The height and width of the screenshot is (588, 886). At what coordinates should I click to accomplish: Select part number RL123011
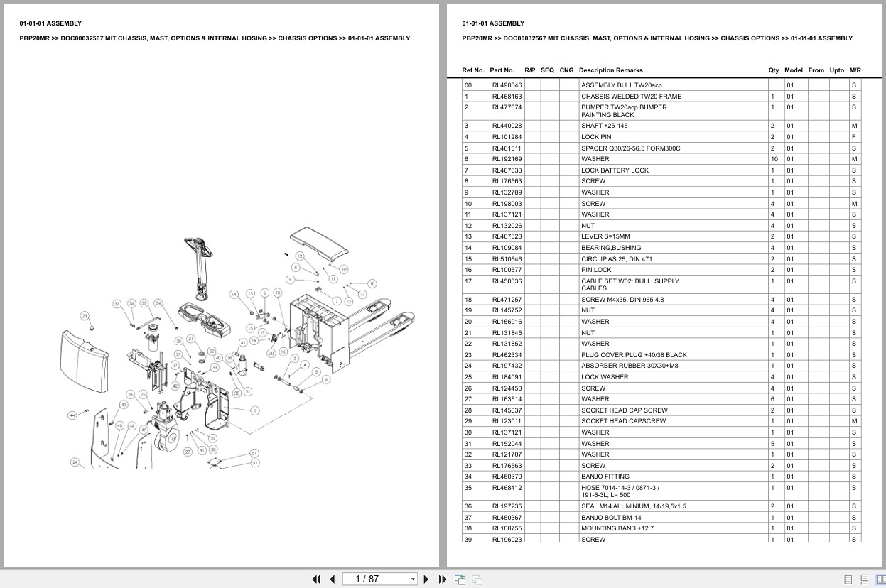coord(507,421)
